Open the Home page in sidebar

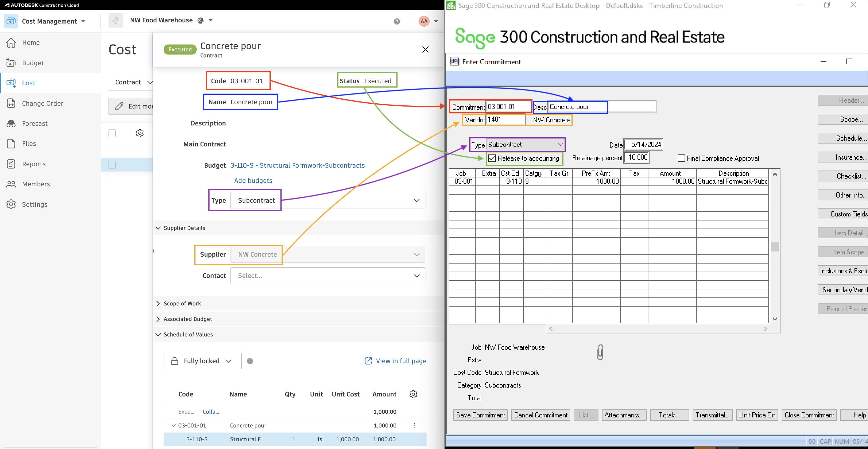(x=31, y=42)
